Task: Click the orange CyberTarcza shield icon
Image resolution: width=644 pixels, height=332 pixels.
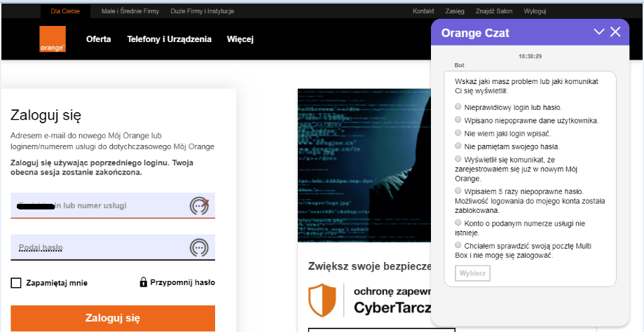Action: (322, 300)
